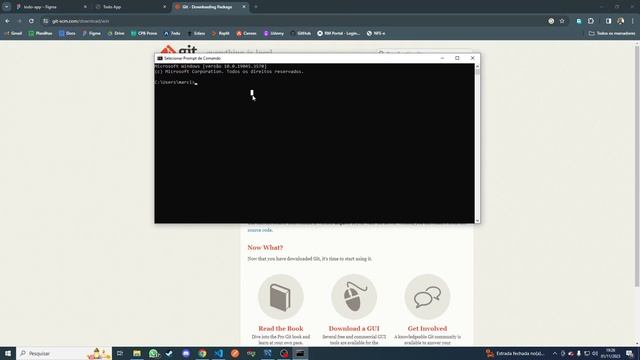The width and height of the screenshot is (640, 360).
Task: Open Postman from the taskbar
Action: click(x=235, y=353)
